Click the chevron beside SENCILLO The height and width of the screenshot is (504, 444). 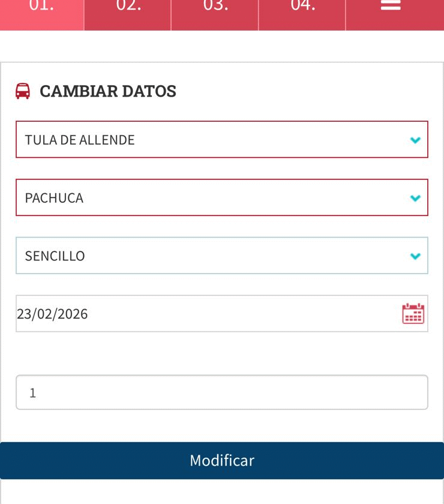tap(415, 256)
